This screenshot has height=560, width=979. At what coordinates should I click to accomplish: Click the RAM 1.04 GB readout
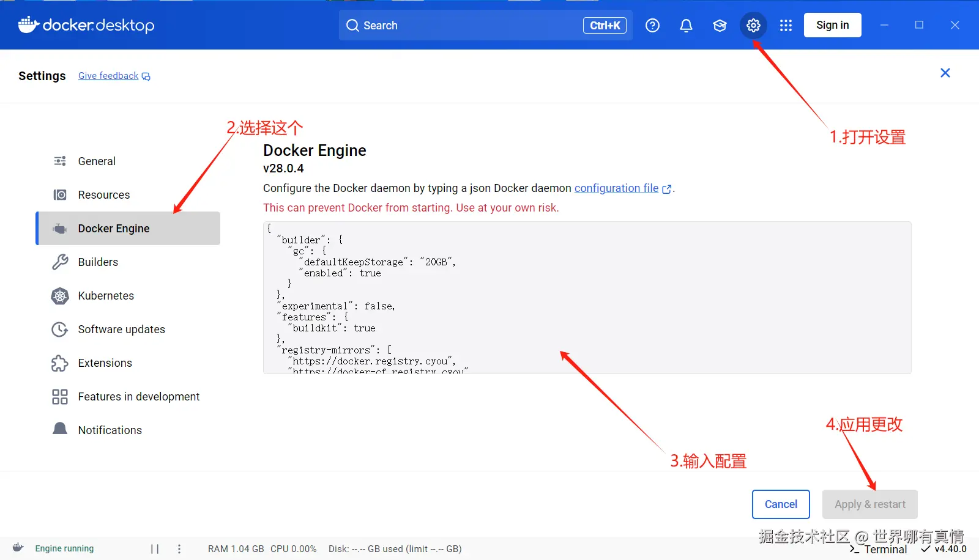(236, 549)
